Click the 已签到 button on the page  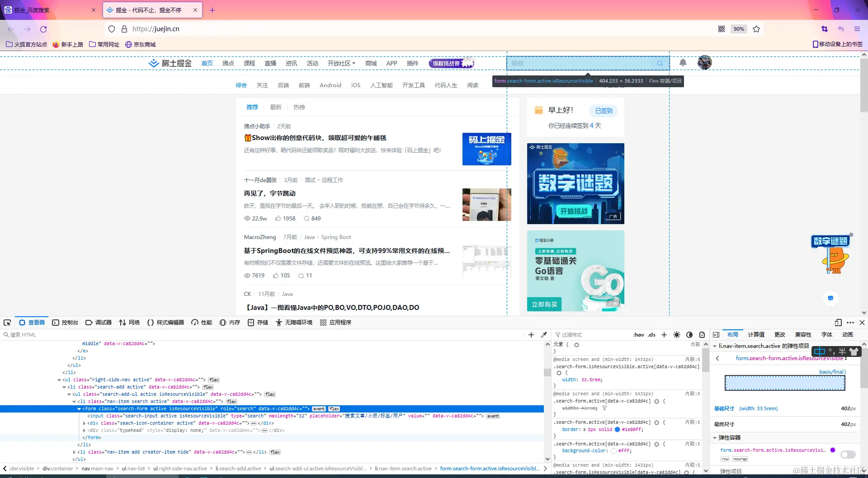[603, 111]
